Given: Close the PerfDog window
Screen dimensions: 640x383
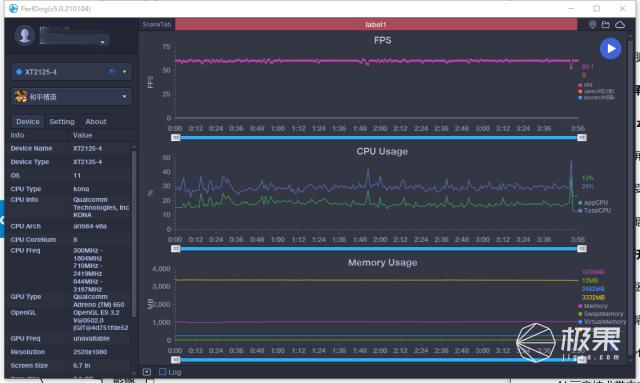Looking at the screenshot, I should tap(622, 8).
